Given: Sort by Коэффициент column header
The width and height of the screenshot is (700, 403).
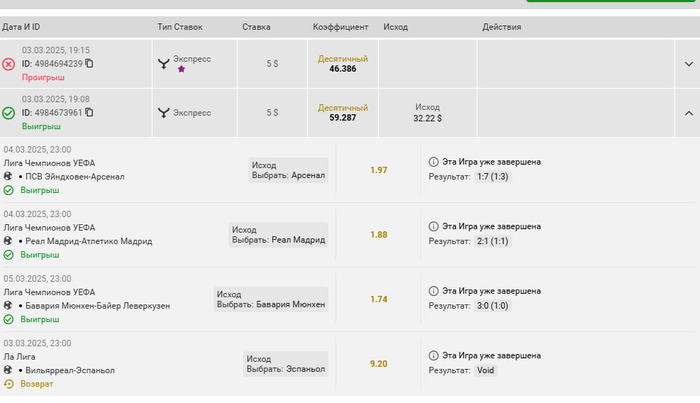Looking at the screenshot, I should (341, 26).
